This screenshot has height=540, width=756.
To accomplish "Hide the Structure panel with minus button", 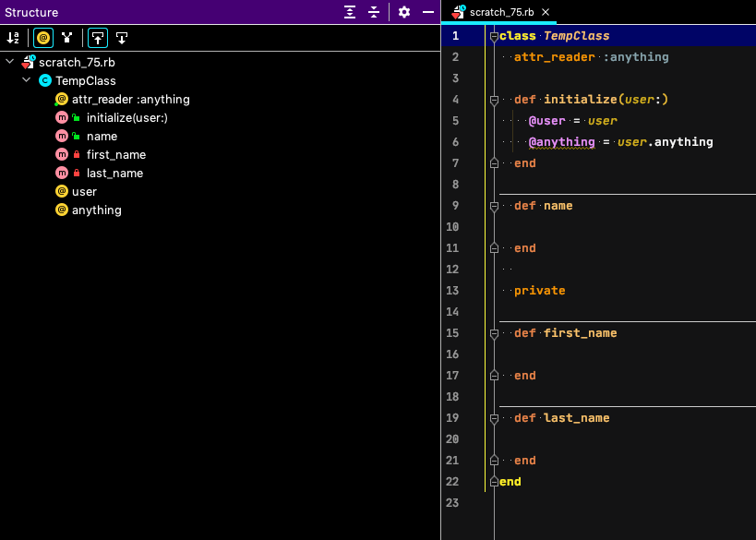I will point(428,12).
